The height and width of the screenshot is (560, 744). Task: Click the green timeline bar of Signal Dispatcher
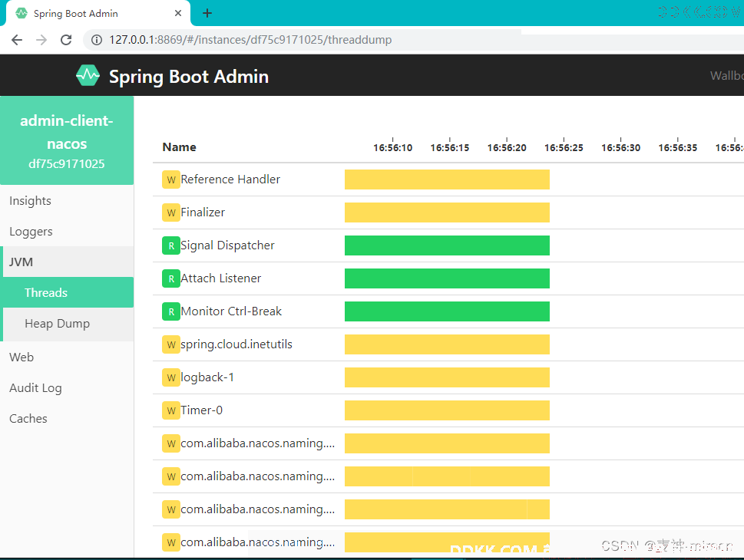[x=447, y=245]
